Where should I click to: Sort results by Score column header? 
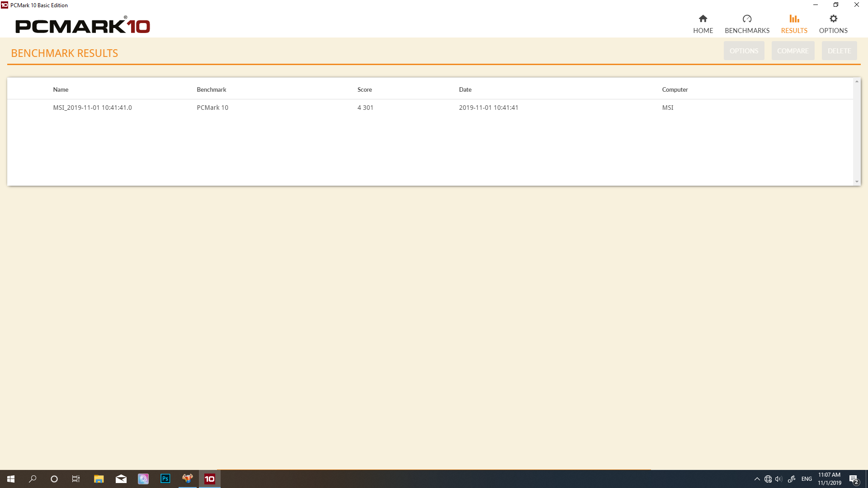coord(364,89)
